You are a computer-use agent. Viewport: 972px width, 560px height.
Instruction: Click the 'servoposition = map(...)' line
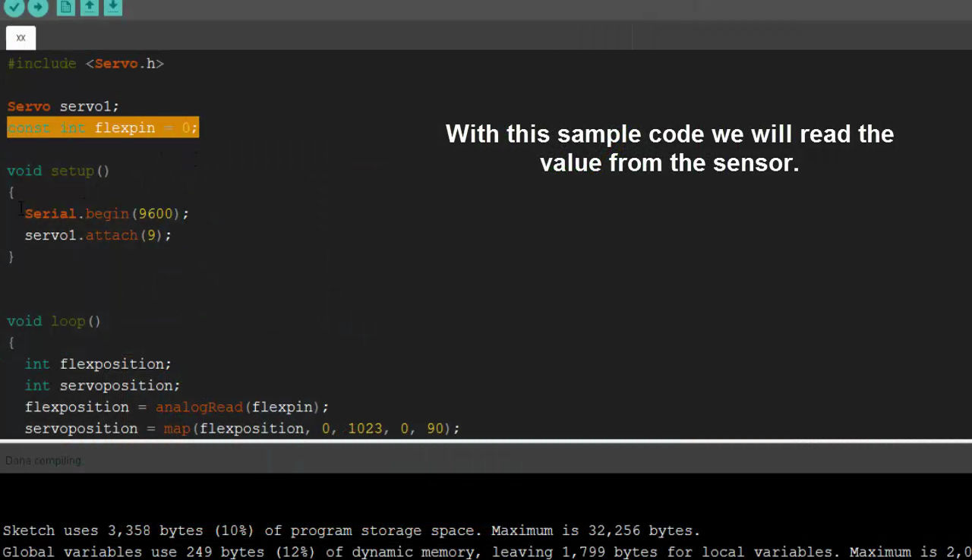pyautogui.click(x=242, y=429)
